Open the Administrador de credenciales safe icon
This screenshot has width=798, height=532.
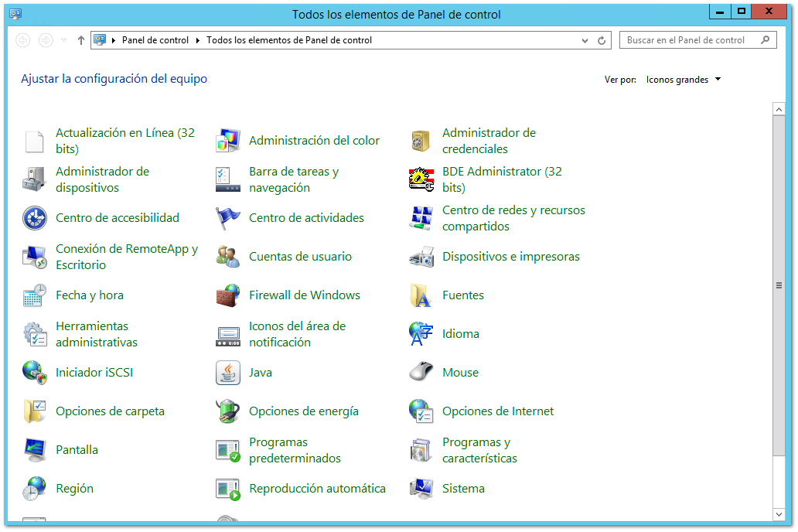421,141
